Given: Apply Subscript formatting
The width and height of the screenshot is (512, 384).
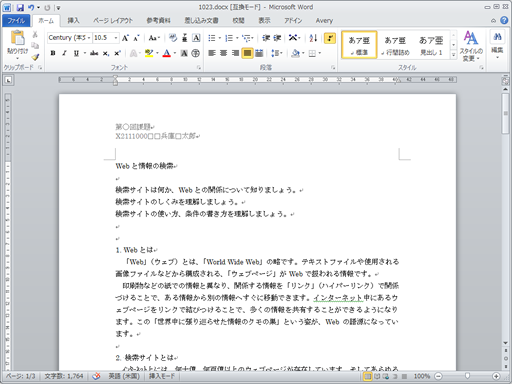Looking at the screenshot, I should tap(106, 53).
